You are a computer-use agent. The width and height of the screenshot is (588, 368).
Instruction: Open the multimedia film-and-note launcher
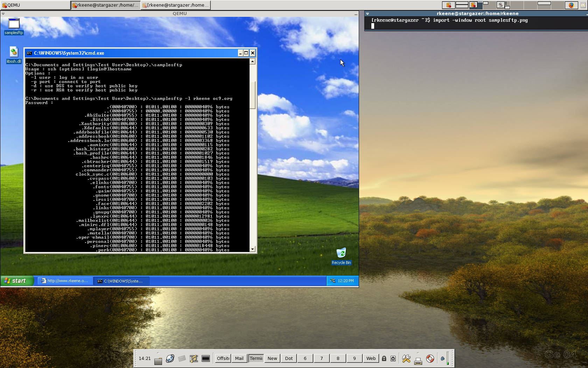tap(194, 359)
